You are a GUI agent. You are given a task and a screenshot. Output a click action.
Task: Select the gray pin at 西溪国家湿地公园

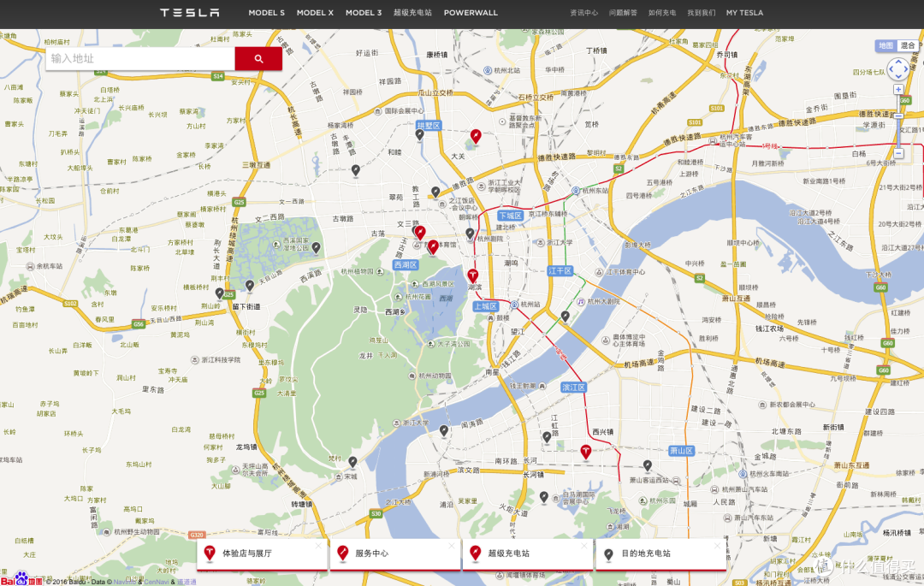317,248
